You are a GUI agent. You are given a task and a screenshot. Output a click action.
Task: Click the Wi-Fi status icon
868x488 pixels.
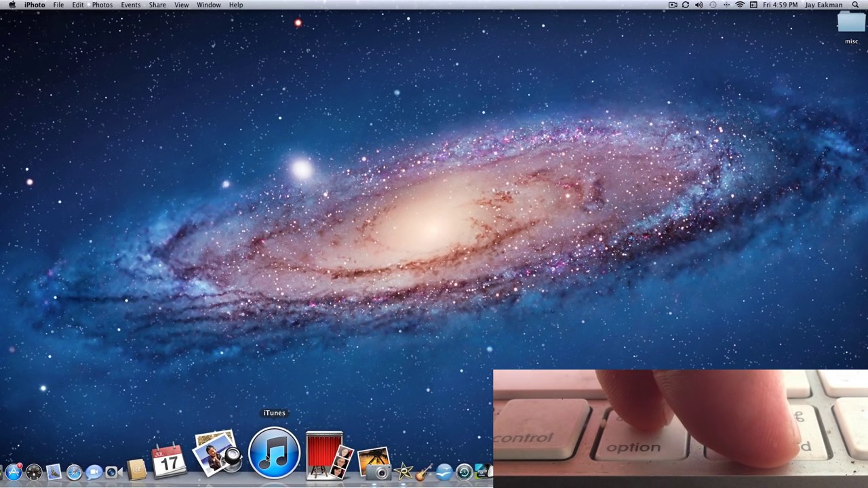740,5
